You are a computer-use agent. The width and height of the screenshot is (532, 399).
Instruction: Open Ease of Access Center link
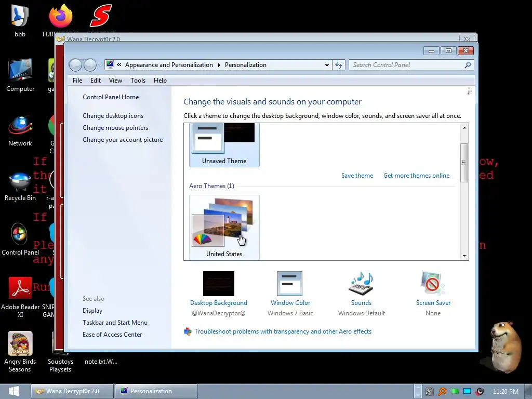click(x=112, y=334)
